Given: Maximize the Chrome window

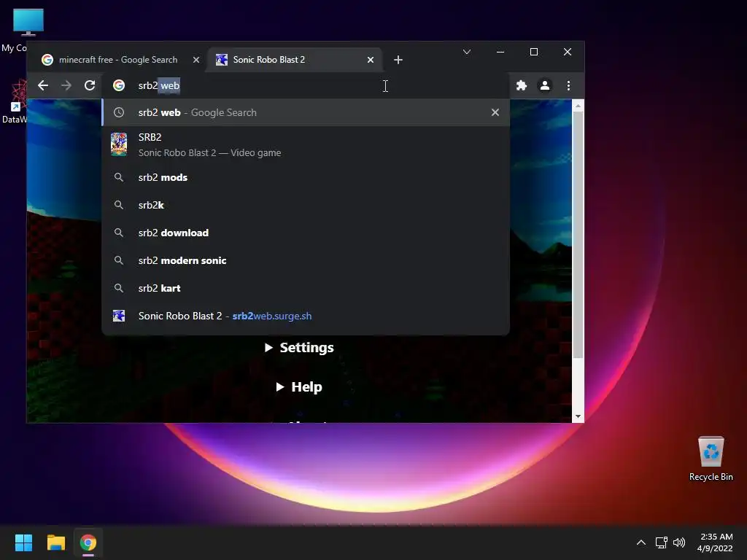Looking at the screenshot, I should (534, 52).
